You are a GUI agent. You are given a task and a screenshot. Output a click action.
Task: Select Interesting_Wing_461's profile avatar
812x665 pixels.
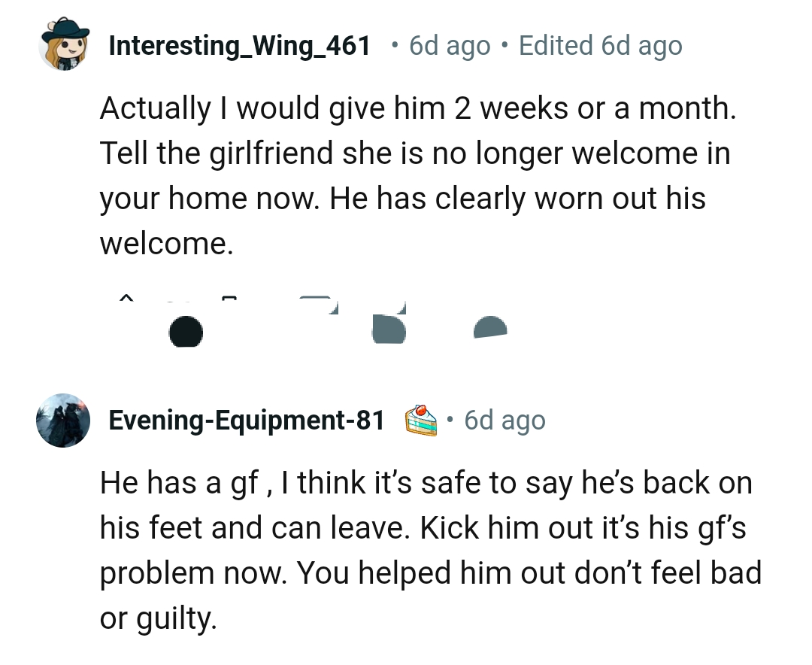click(x=63, y=45)
